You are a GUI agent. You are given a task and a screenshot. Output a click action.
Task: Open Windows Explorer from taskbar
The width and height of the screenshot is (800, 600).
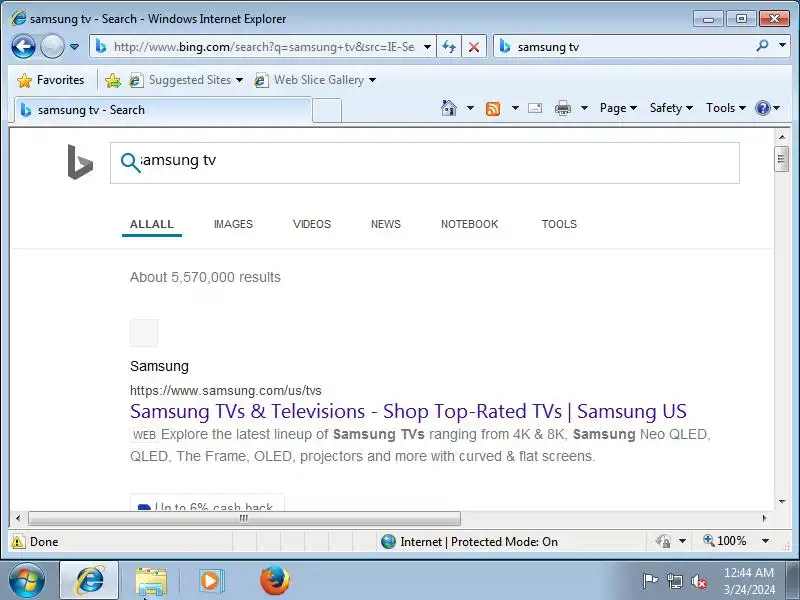[151, 581]
